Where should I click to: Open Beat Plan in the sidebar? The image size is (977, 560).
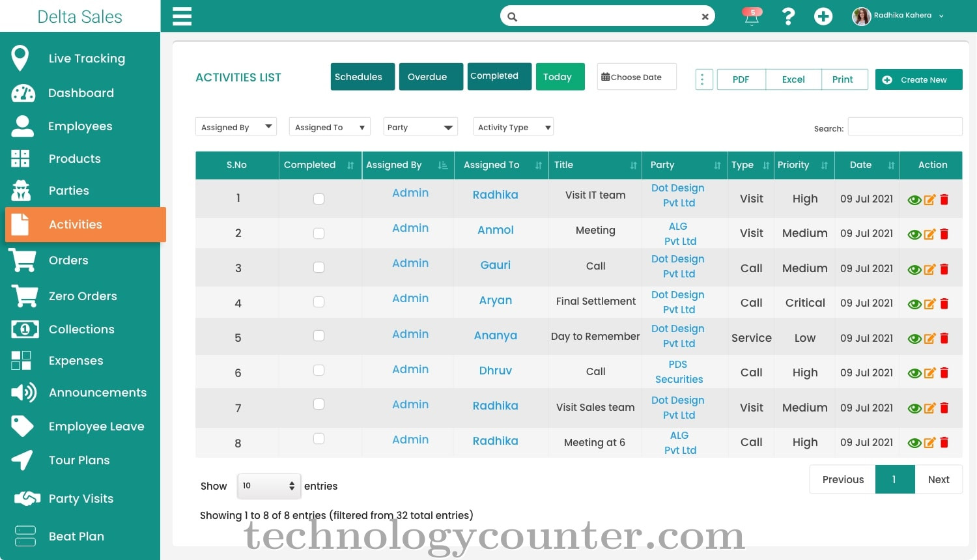coord(76,536)
